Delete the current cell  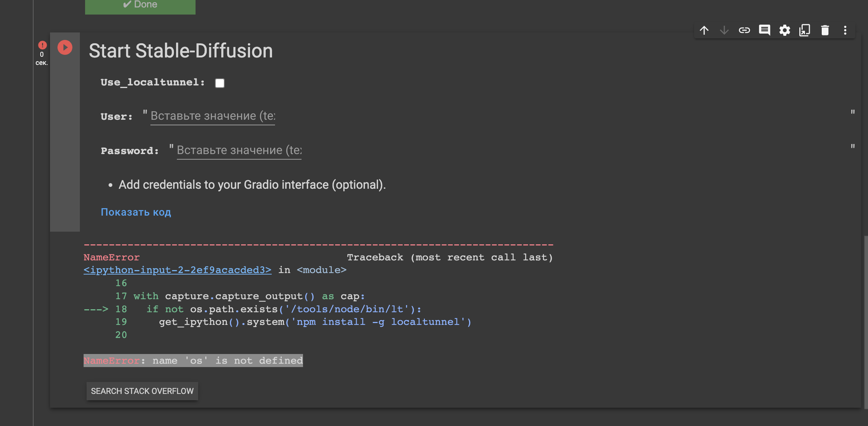[825, 30]
